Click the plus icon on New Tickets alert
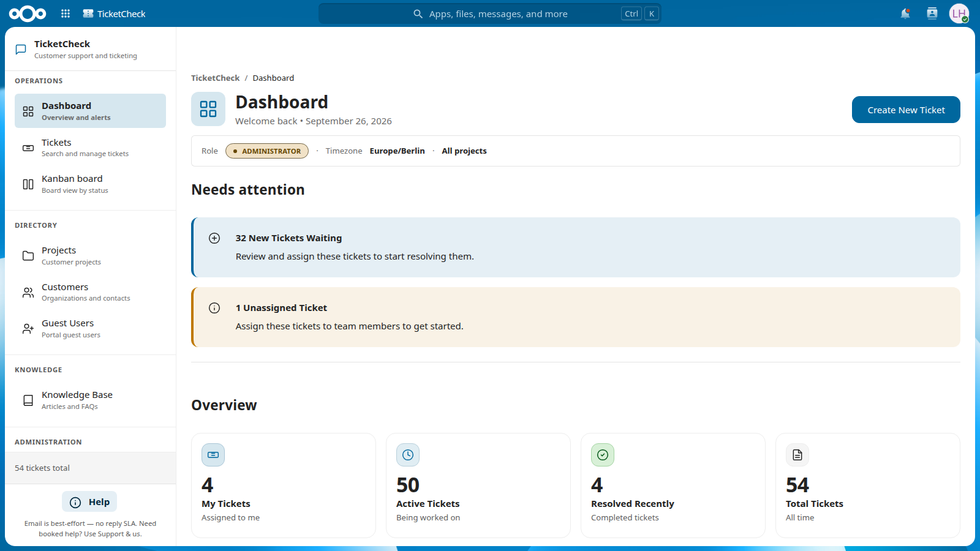Viewport: 980px width, 551px height. pos(214,238)
